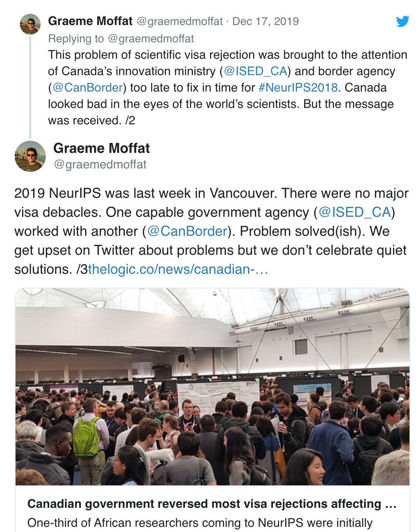This screenshot has height=532, width=419.
Task: Open @ISED_CA mention in the innovation ministry tweet
Action: tap(256, 71)
